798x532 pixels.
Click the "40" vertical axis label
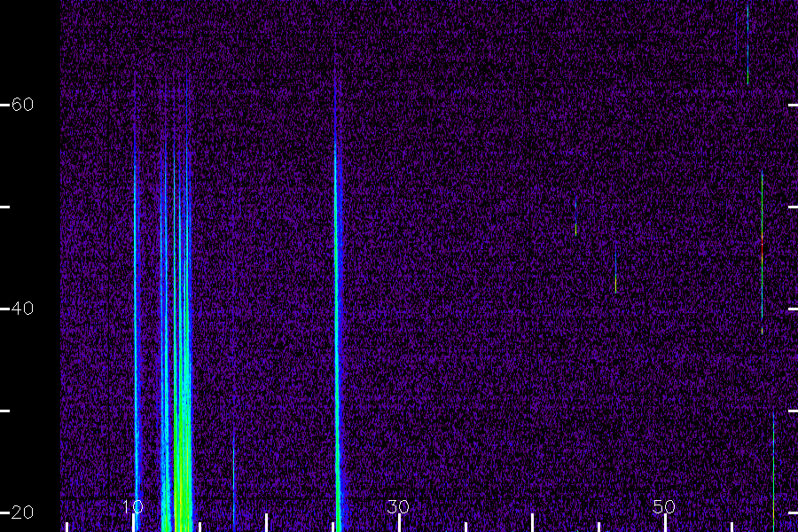coord(22,309)
